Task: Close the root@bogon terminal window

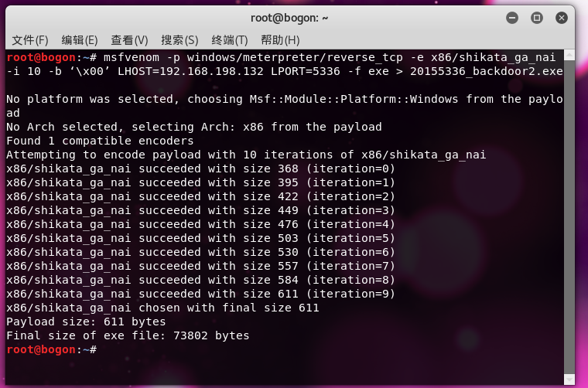Action: 562,18
